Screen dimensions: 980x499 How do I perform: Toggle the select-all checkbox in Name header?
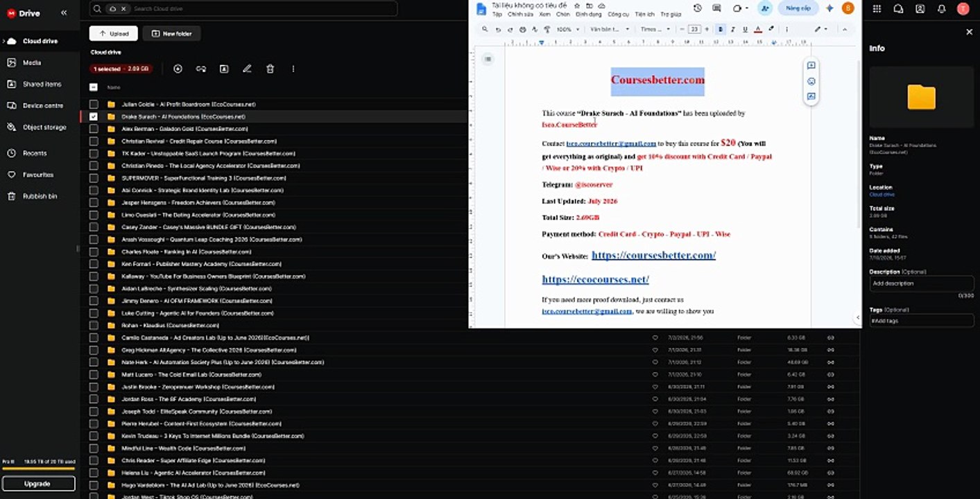pyautogui.click(x=94, y=87)
